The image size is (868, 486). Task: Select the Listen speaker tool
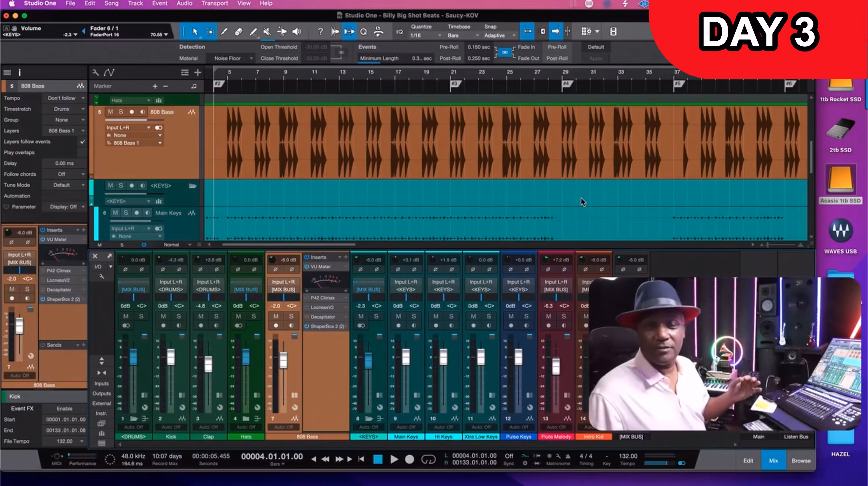point(296,32)
